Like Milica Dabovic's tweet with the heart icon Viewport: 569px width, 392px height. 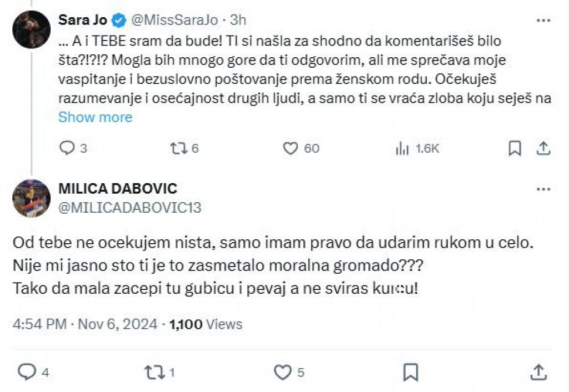[x=283, y=371]
